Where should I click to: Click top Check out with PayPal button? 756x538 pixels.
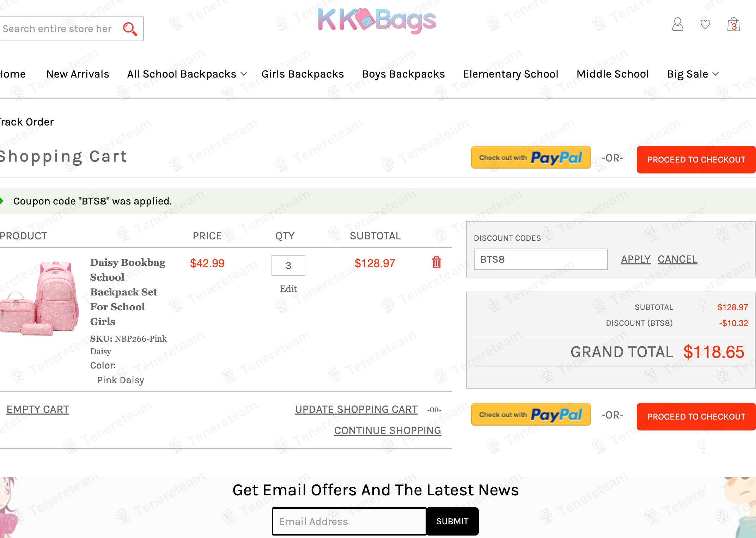tap(531, 158)
